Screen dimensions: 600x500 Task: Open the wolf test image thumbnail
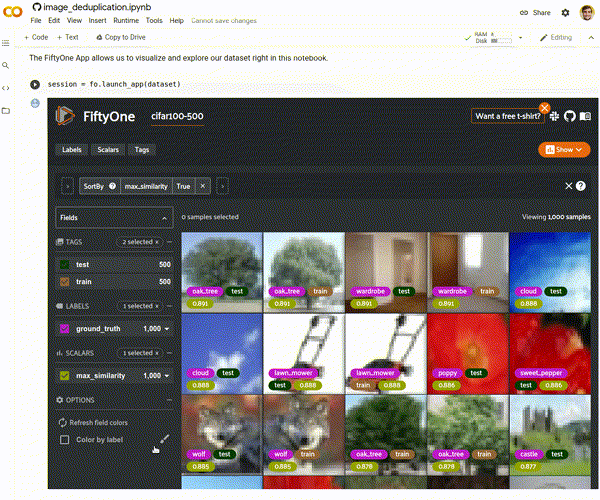[222, 435]
